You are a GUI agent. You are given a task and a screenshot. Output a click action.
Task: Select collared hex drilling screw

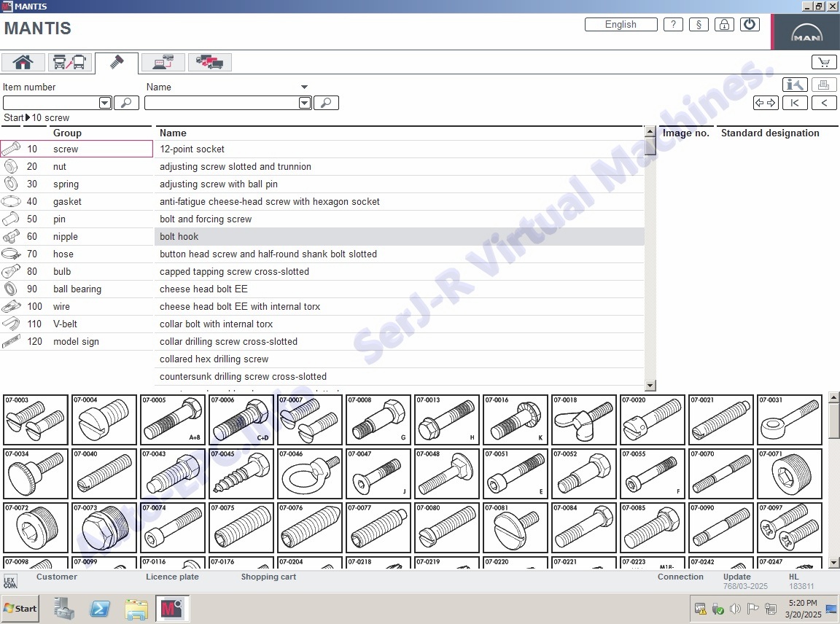coord(399,359)
